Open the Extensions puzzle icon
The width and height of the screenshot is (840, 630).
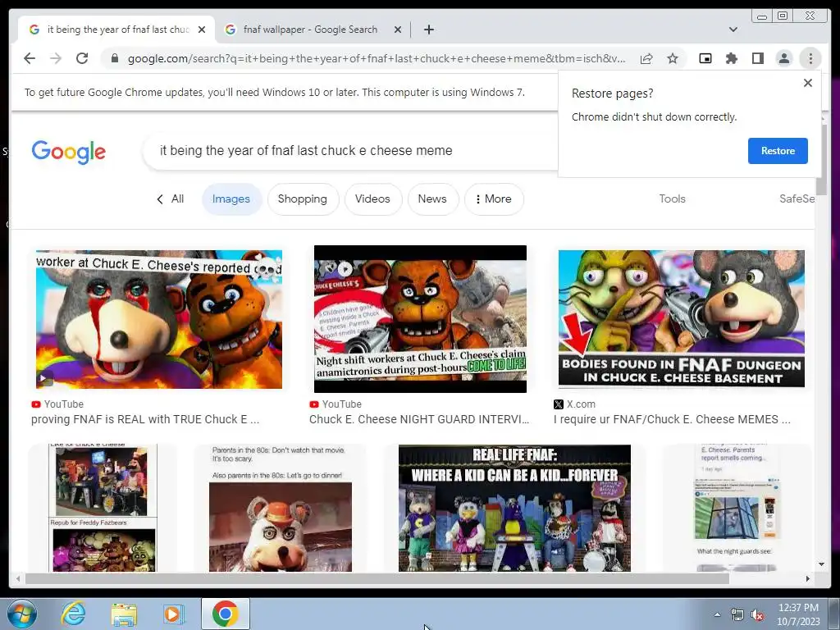click(731, 58)
